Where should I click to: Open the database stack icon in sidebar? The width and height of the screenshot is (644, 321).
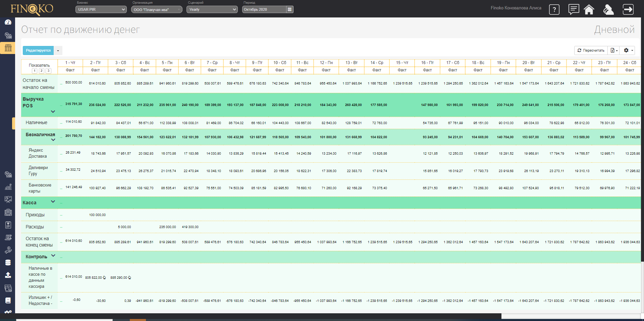coord(8,263)
